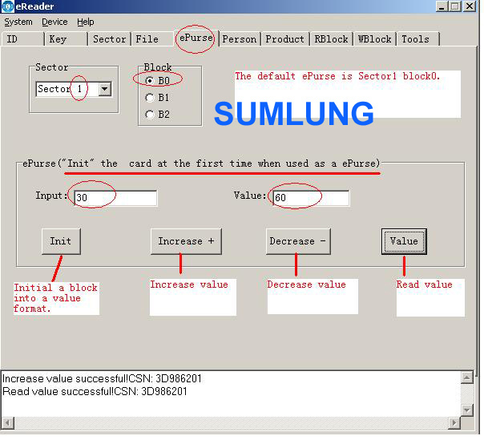This screenshot has height=448, width=484.
Task: Switch to the ePurse tab
Action: [195, 38]
